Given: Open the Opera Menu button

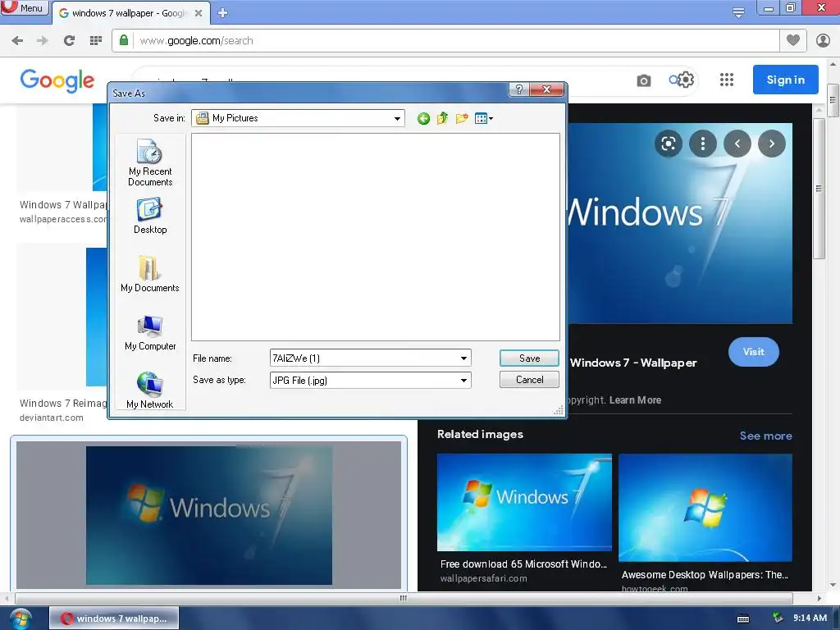Looking at the screenshot, I should (x=25, y=7).
